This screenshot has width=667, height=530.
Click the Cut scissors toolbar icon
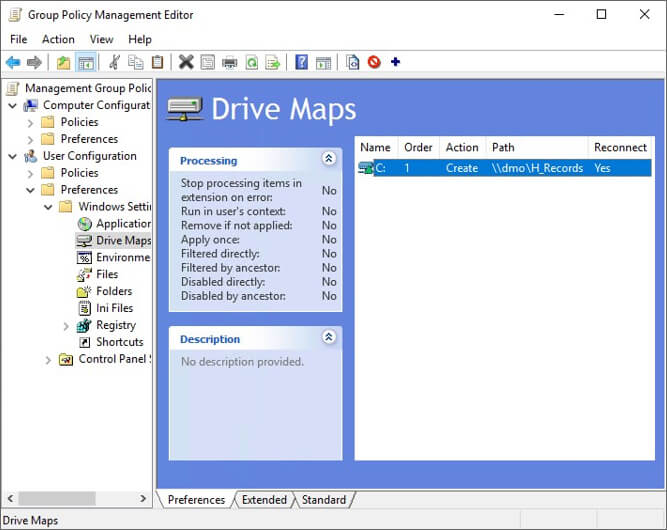tap(114, 63)
